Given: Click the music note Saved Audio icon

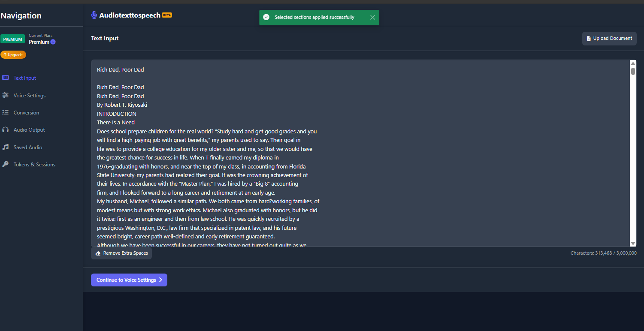Looking at the screenshot, I should [x=5, y=147].
